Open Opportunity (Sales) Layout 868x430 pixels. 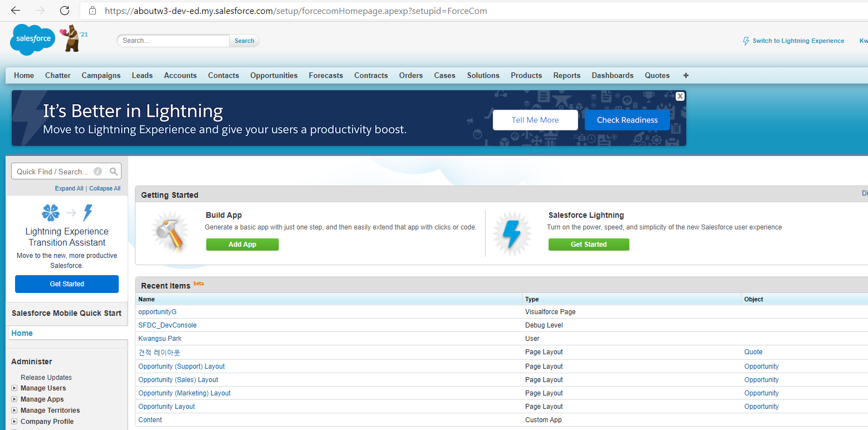point(178,380)
